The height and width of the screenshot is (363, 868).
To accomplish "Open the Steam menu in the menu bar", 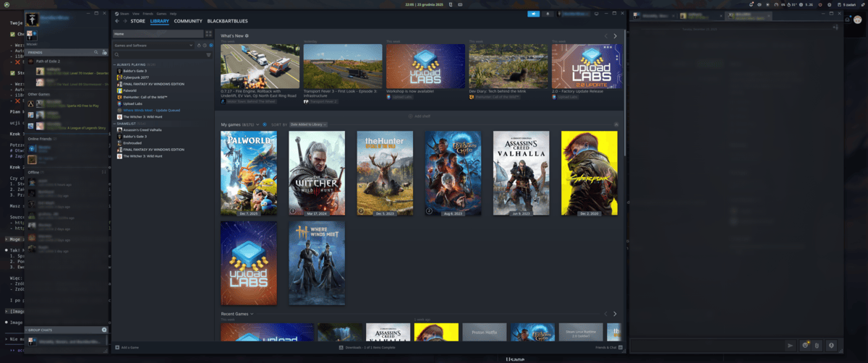I will (123, 14).
